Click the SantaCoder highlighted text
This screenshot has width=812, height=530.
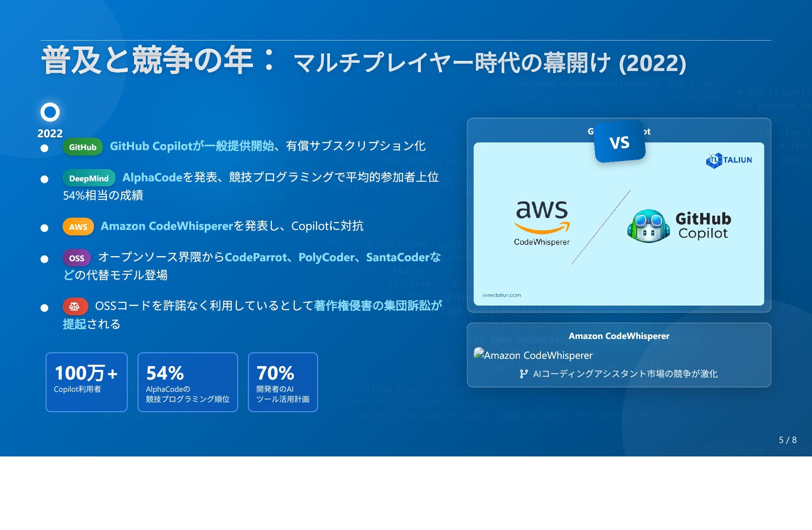398,257
